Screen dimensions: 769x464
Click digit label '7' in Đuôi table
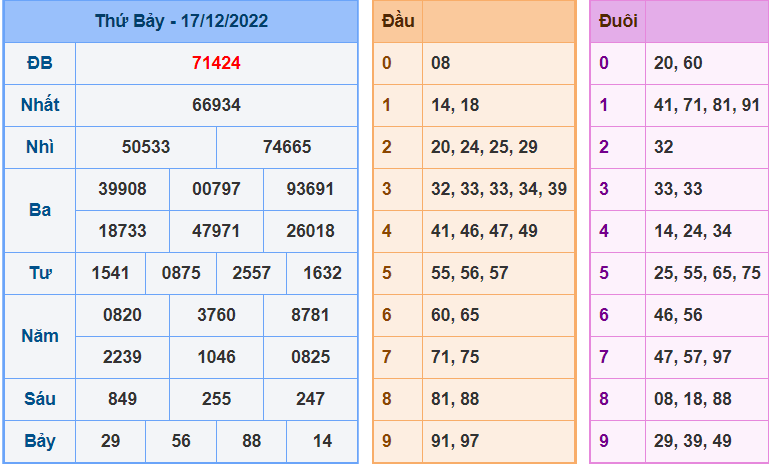click(x=604, y=357)
